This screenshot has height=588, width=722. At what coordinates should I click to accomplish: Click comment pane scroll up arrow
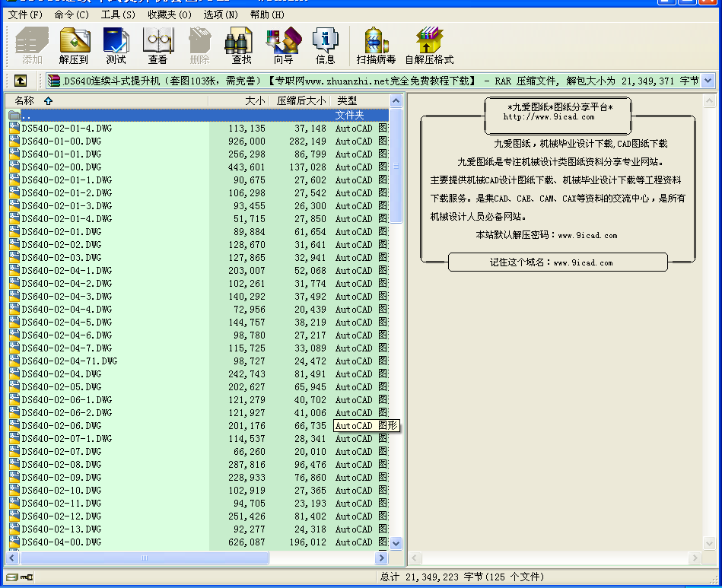pos(710,101)
